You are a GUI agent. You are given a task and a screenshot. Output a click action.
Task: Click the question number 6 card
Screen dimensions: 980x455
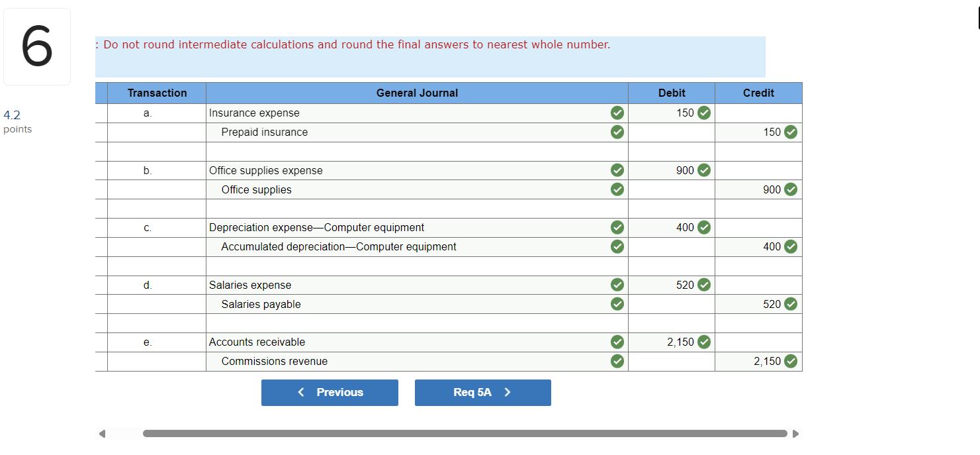[x=37, y=46]
